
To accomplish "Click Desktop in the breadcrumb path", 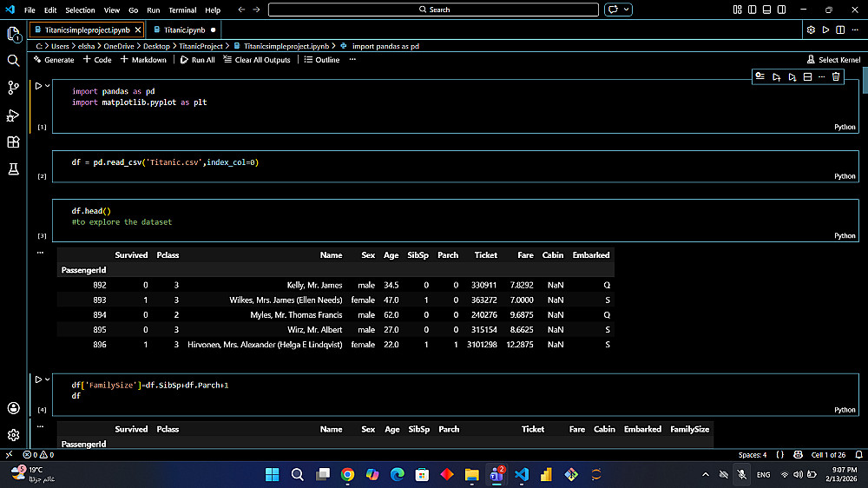I will coord(156,46).
